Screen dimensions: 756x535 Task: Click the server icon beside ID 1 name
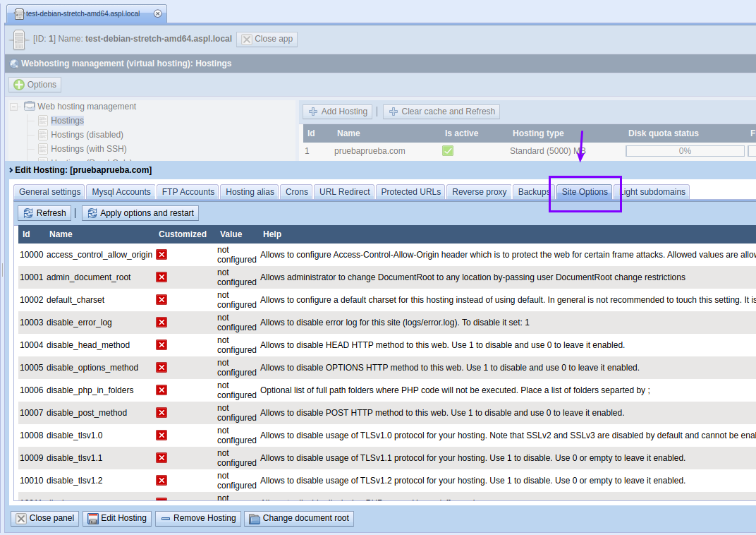pos(19,40)
